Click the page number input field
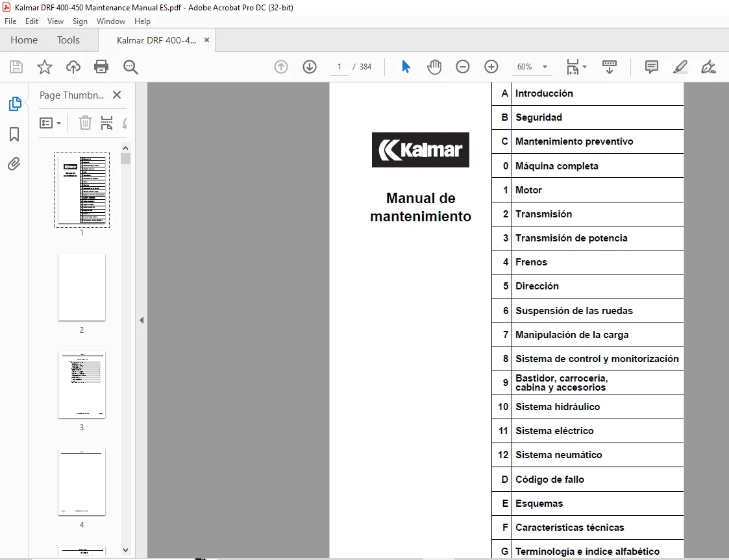The height and width of the screenshot is (560, 729). (x=340, y=67)
